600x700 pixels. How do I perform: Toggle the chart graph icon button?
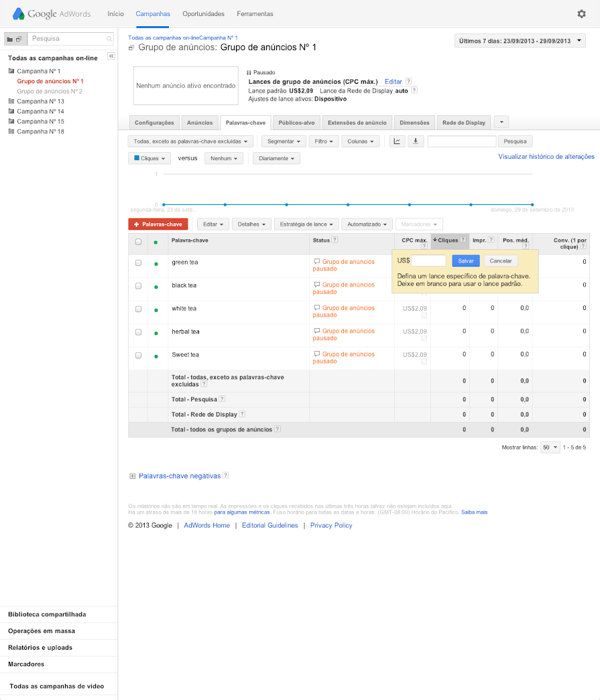point(397,141)
